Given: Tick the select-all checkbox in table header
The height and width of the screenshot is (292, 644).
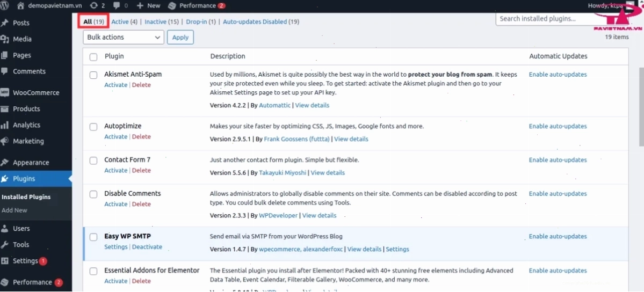Looking at the screenshot, I should tap(93, 57).
